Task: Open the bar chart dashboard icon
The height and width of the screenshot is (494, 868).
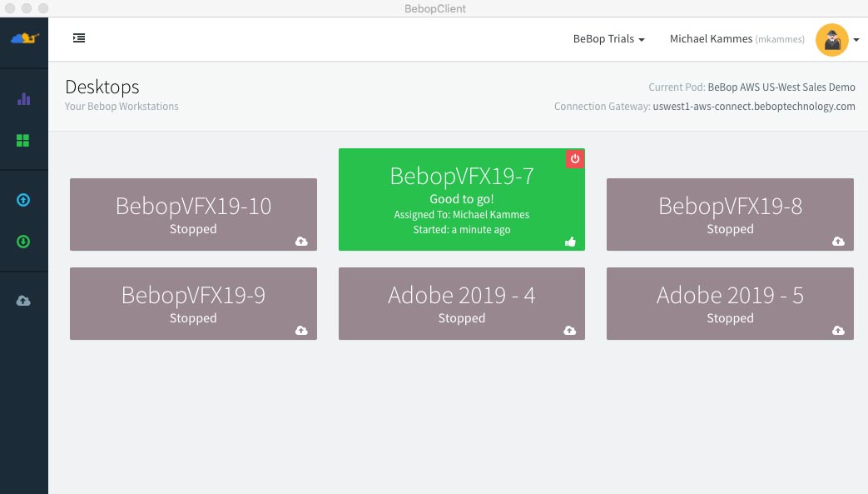Action: pyautogui.click(x=24, y=99)
